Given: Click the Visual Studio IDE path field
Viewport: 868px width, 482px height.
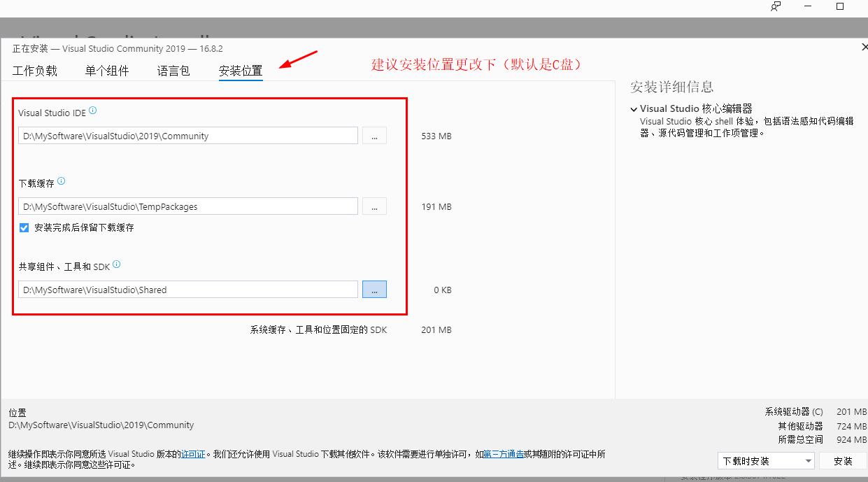Looking at the screenshot, I should point(188,136).
